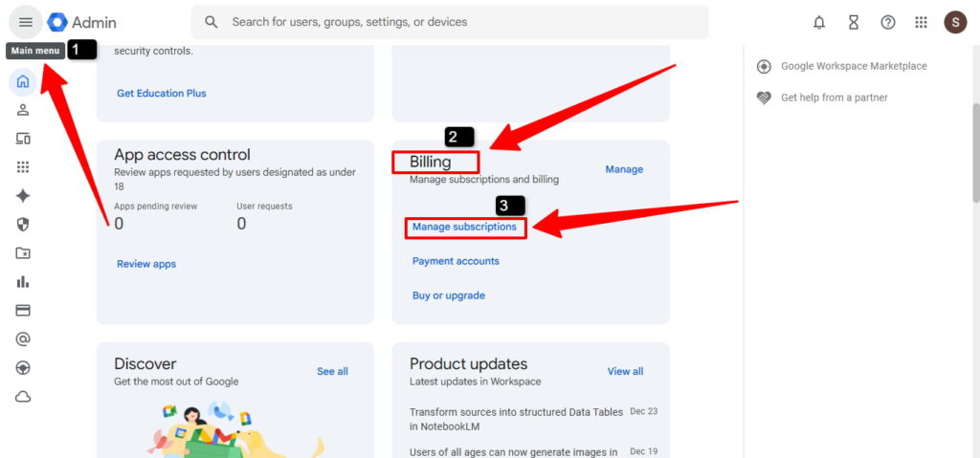Click the Generative AI sparkle sidebar icon
The width and height of the screenshot is (980, 458).
pyautogui.click(x=23, y=196)
